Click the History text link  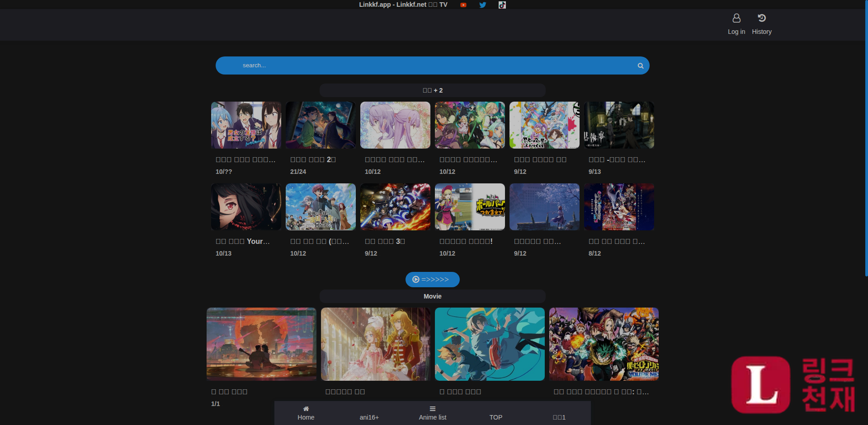click(762, 32)
